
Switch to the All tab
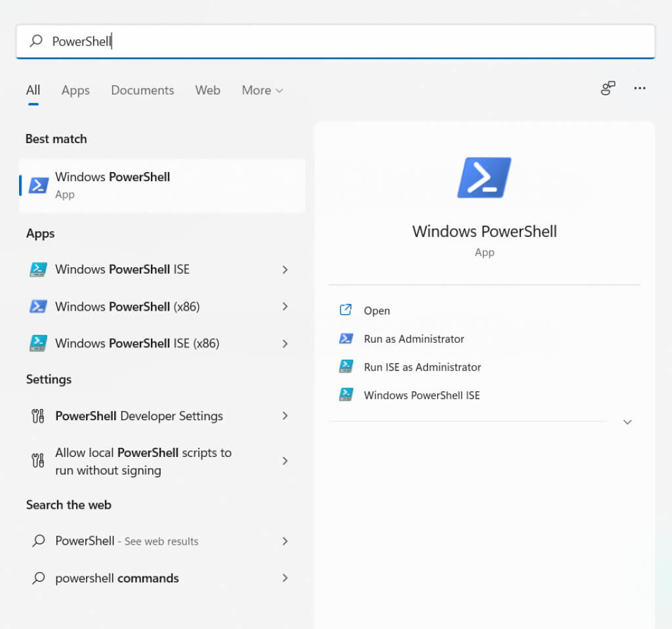[x=33, y=90]
